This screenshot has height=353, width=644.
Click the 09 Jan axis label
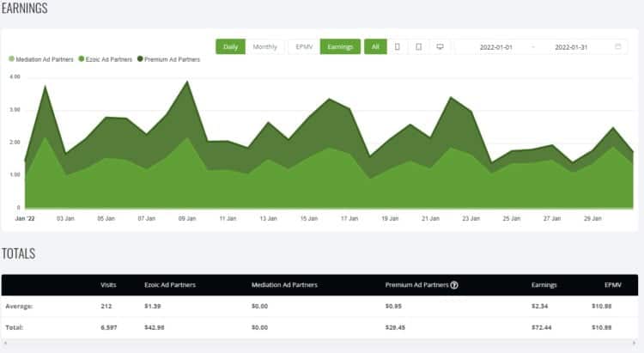pyautogui.click(x=187, y=219)
